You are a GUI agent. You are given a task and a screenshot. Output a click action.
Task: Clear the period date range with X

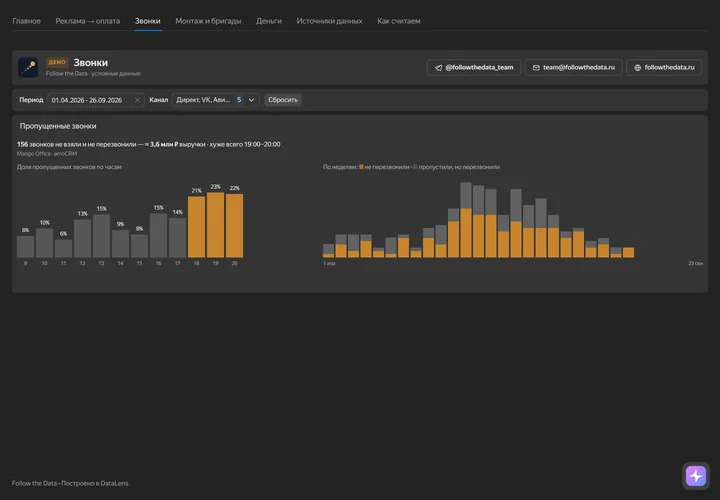coord(137,100)
